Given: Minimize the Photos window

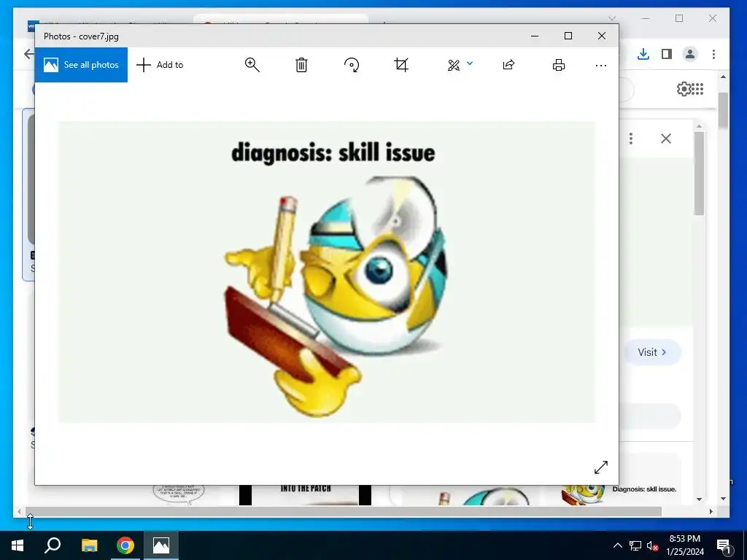Looking at the screenshot, I should click(x=535, y=36).
